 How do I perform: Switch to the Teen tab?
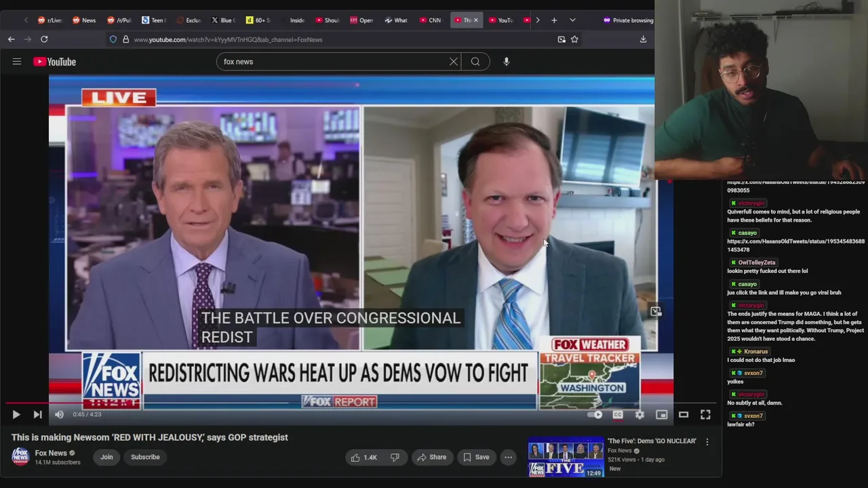coord(154,20)
